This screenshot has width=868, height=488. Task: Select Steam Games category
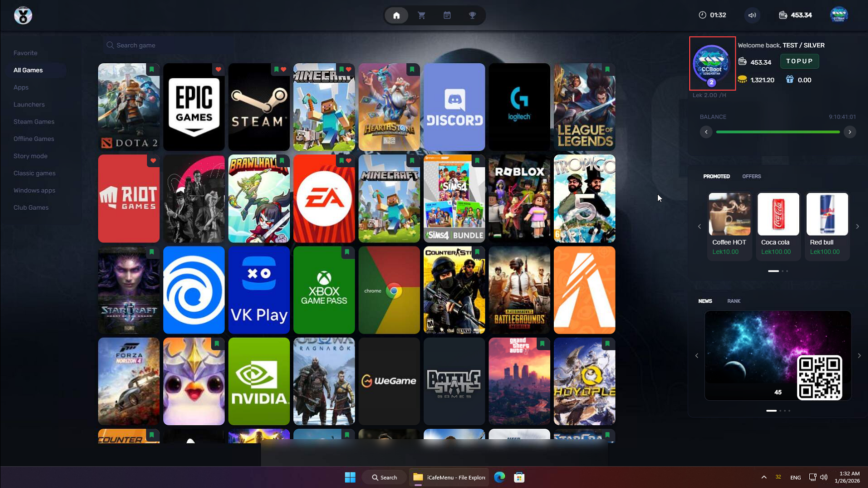[x=34, y=122]
